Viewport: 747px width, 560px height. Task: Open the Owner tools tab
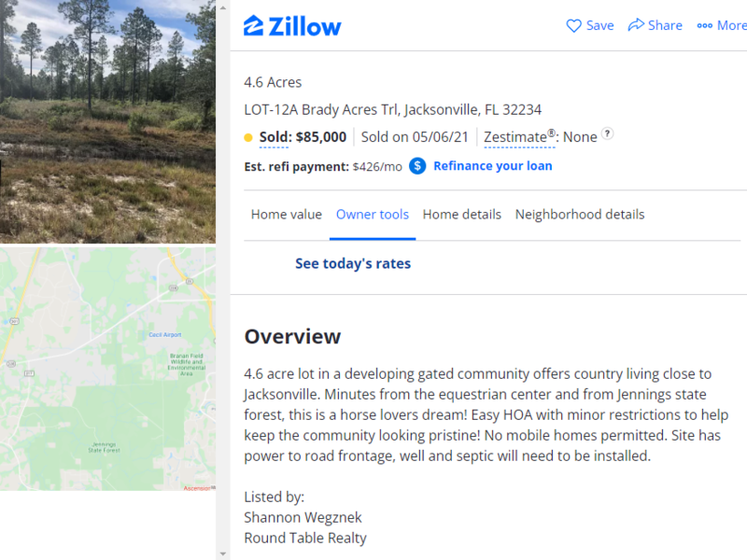(372, 214)
